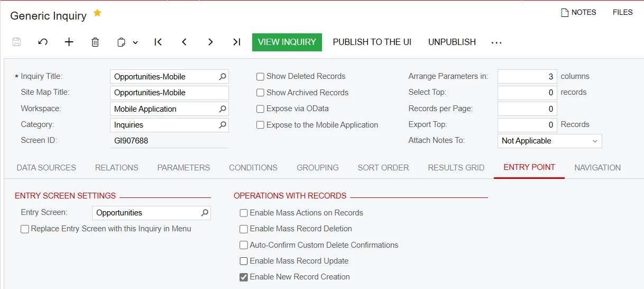Open the more actions ellipsis menu

[x=496, y=42]
